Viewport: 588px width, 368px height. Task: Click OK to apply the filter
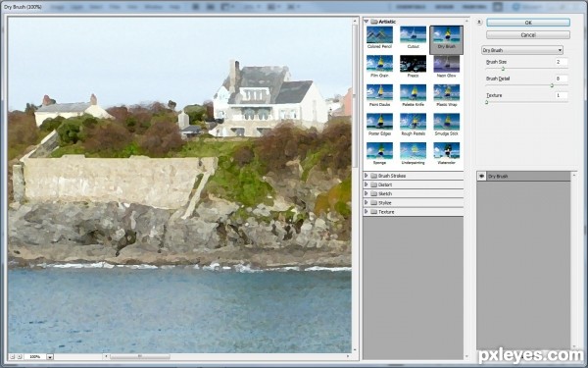point(528,23)
